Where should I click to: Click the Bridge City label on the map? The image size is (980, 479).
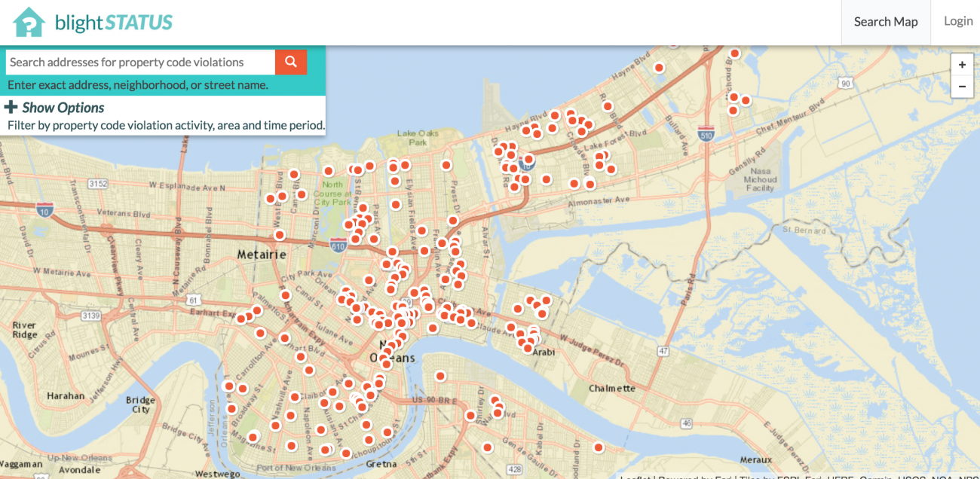click(x=140, y=405)
